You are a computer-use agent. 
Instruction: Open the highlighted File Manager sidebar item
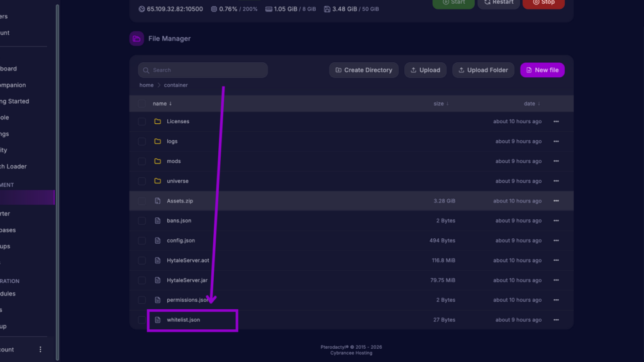[x=27, y=198]
